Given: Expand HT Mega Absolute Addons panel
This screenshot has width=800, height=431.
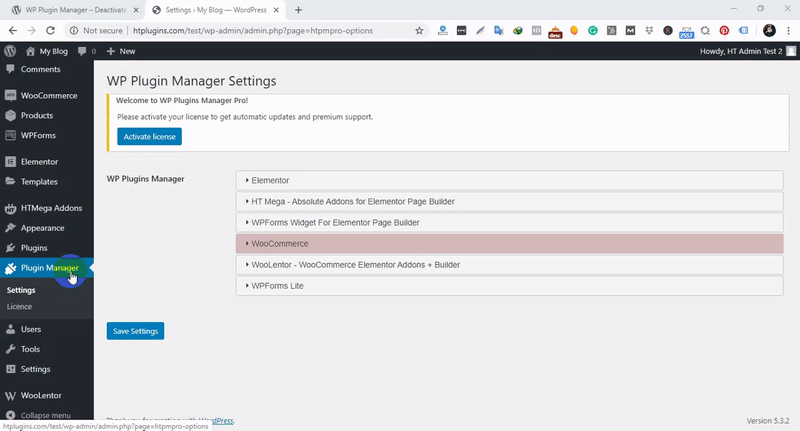Looking at the screenshot, I should [x=509, y=201].
